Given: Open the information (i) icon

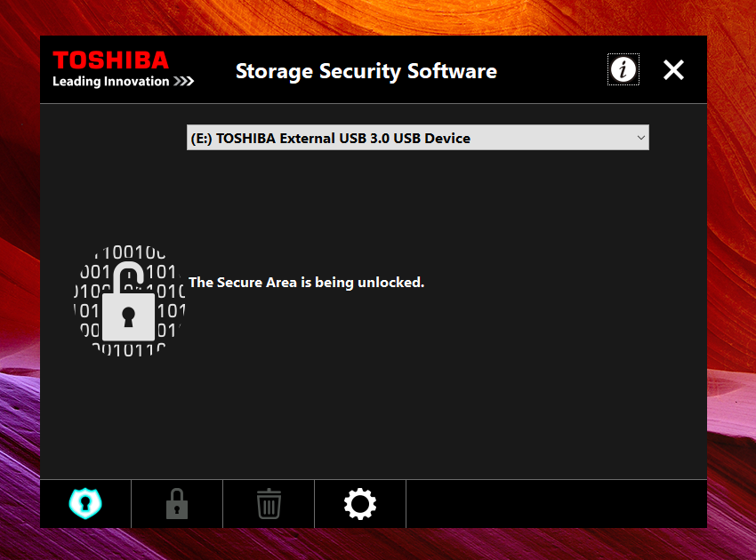Looking at the screenshot, I should coord(623,69).
